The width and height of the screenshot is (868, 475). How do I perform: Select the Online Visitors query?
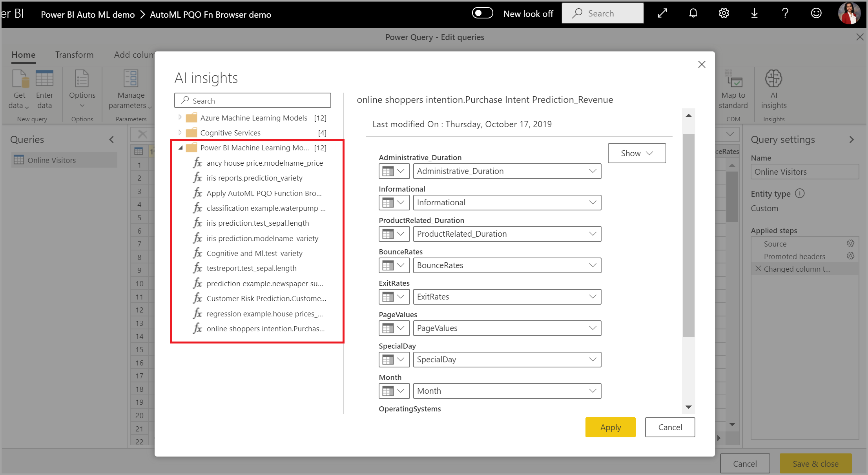pos(58,159)
